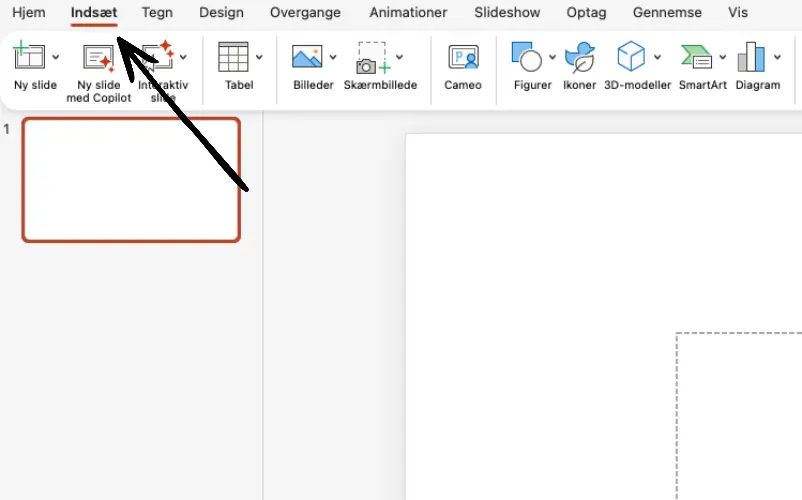Screen dimensions: 802x500
Task: Click the Cameo icon
Action: point(463,57)
